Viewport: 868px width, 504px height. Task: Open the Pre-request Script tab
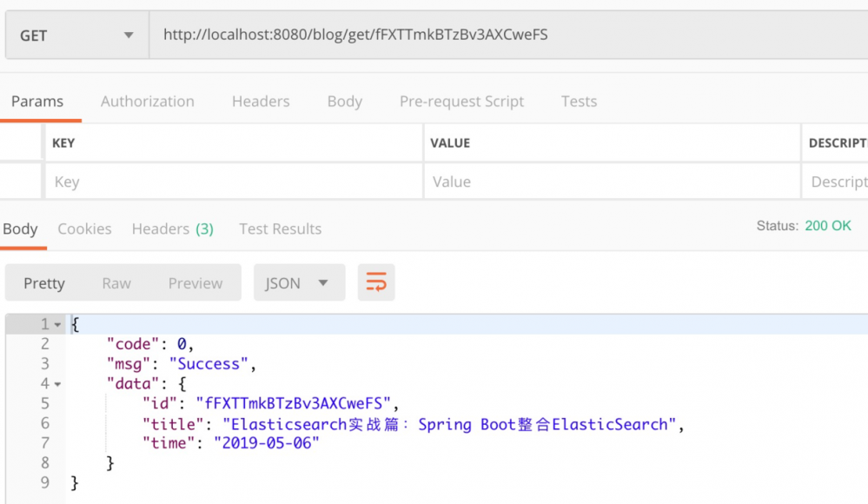[461, 101]
